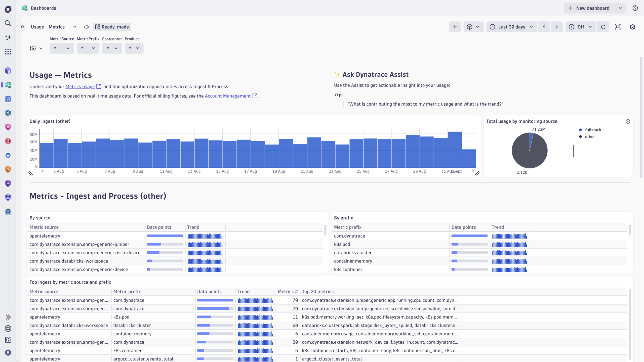Add a tile with the plus icon
Viewport: 644px width, 362px height.
(455, 27)
